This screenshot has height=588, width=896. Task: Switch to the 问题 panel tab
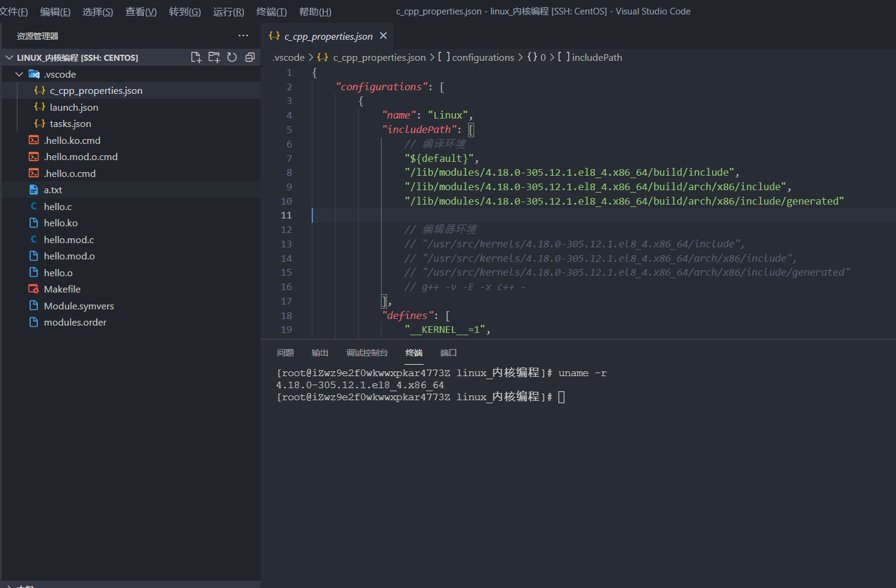[285, 353]
